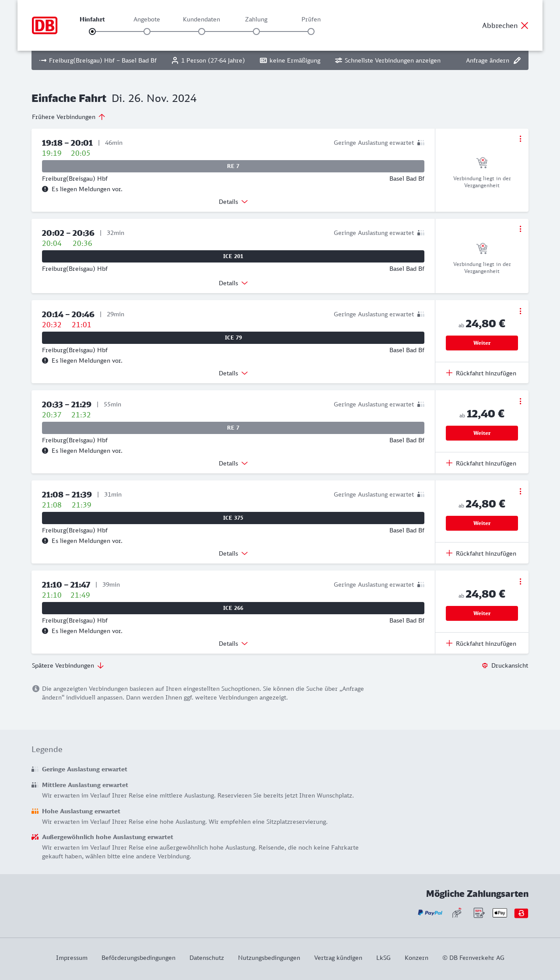The height and width of the screenshot is (980, 560).
Task: Click the ICE 79 train bar
Action: click(233, 338)
